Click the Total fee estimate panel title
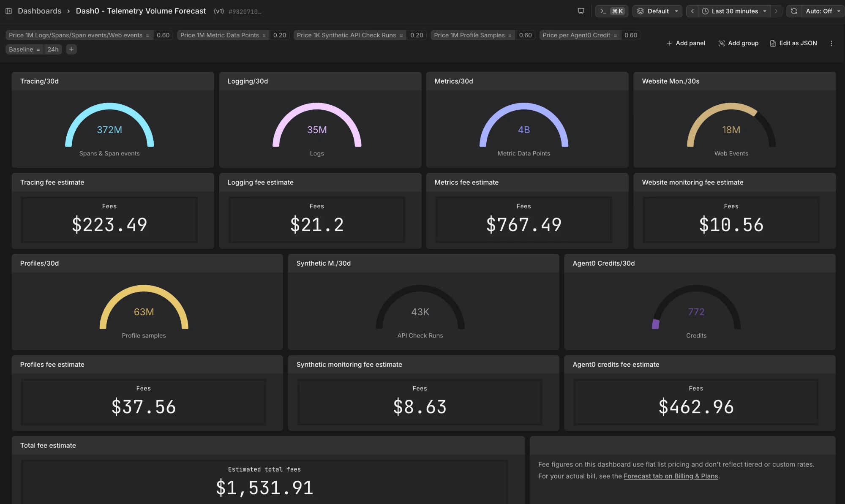This screenshot has width=845, height=504. point(48,445)
